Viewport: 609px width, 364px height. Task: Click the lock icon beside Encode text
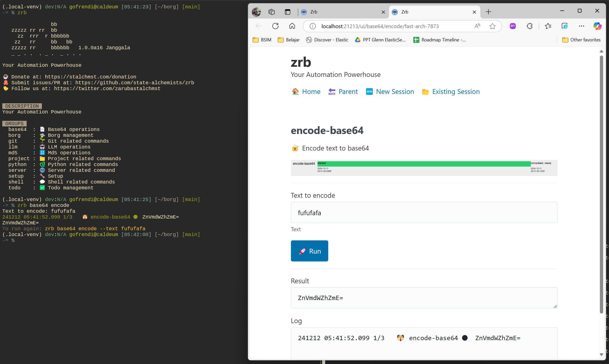pyautogui.click(x=295, y=148)
